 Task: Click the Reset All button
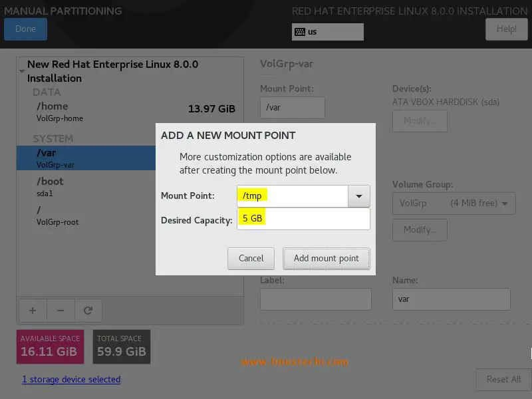pos(503,379)
